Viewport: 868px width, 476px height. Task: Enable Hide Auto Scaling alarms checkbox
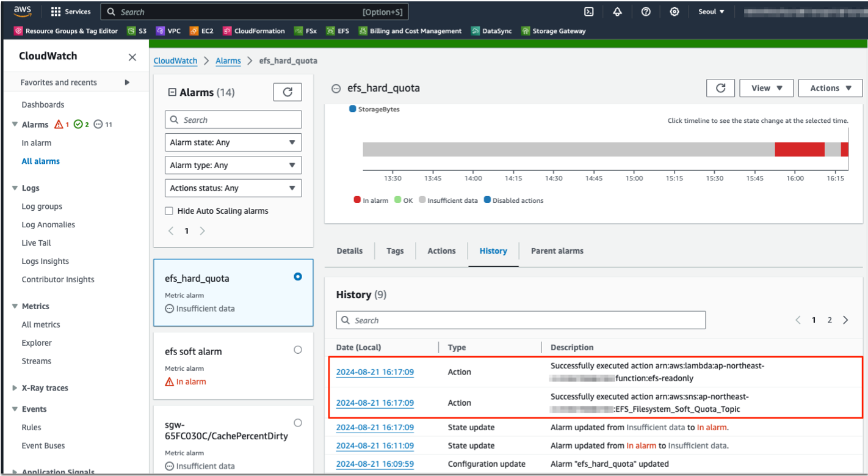coord(169,211)
